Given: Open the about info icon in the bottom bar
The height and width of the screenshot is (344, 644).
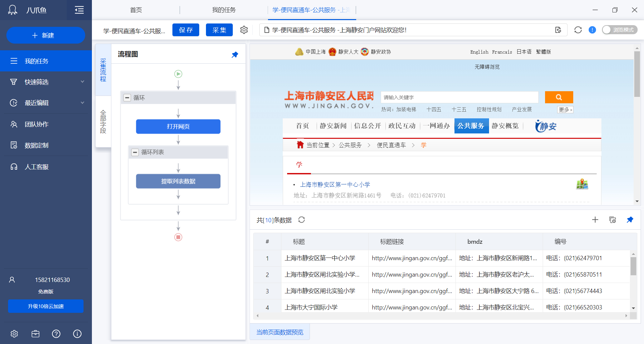Looking at the screenshot, I should click(x=77, y=334).
